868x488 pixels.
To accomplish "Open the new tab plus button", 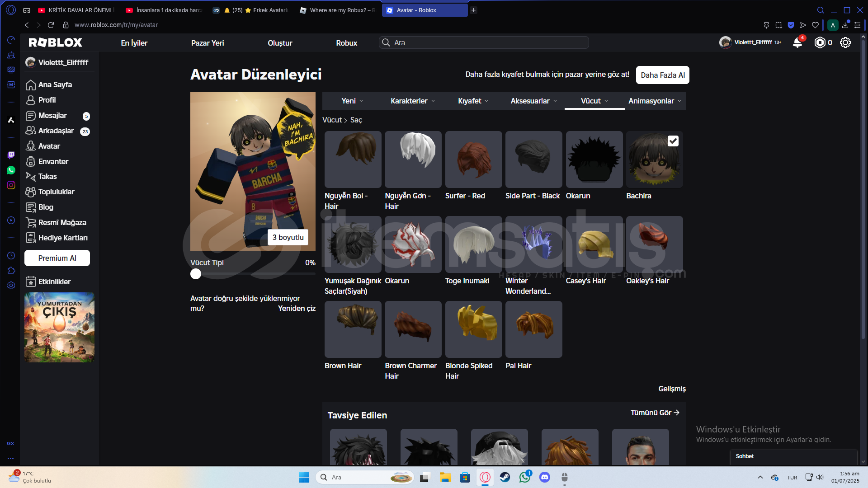I will pos(473,10).
